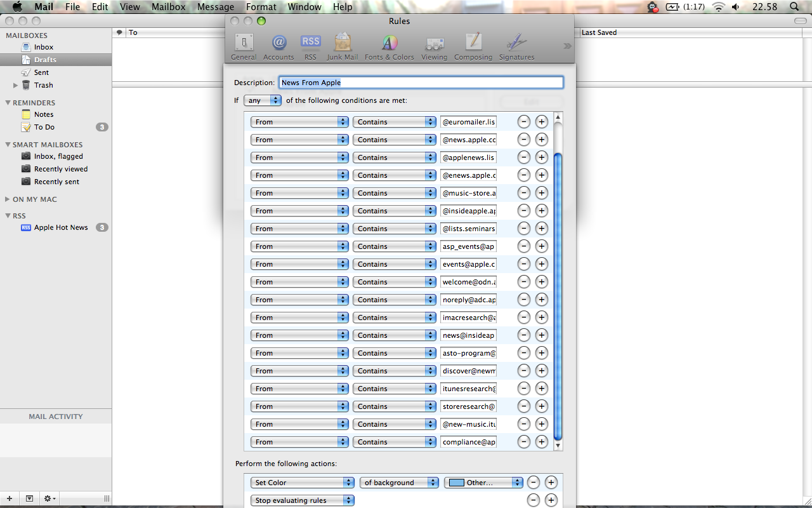Sort by Last Saved column header

(x=691, y=32)
